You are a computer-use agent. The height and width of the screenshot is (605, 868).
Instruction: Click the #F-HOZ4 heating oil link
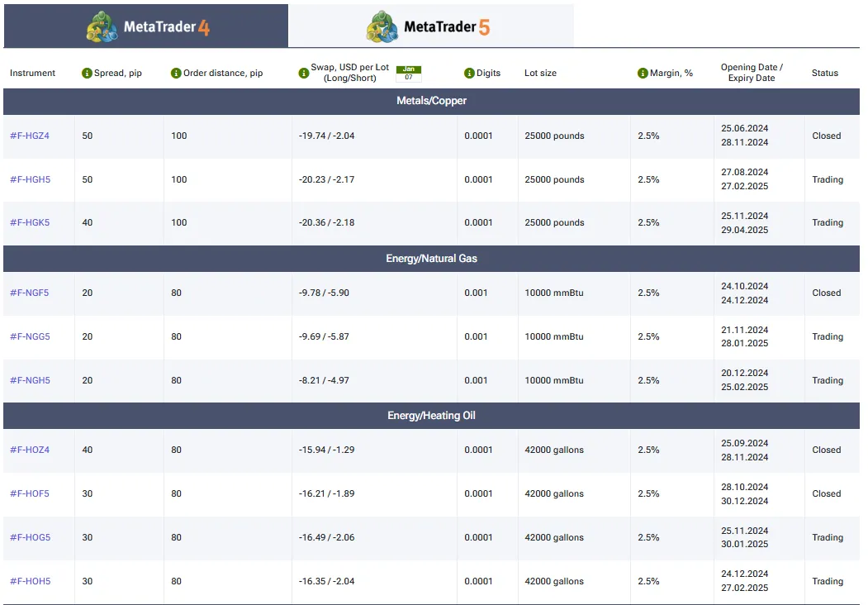30,450
